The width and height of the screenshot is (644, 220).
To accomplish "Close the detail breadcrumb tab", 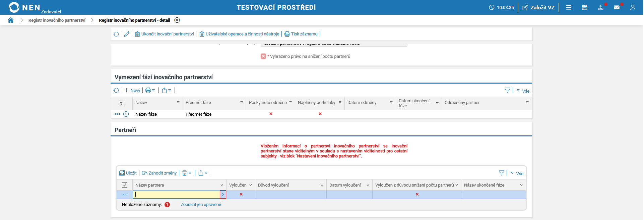I will 177,20.
